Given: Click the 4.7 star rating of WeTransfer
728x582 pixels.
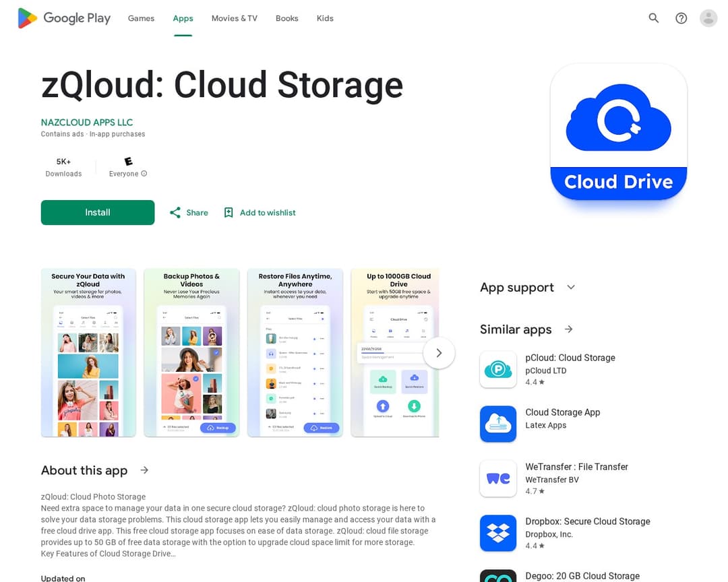Looking at the screenshot, I should (535, 491).
